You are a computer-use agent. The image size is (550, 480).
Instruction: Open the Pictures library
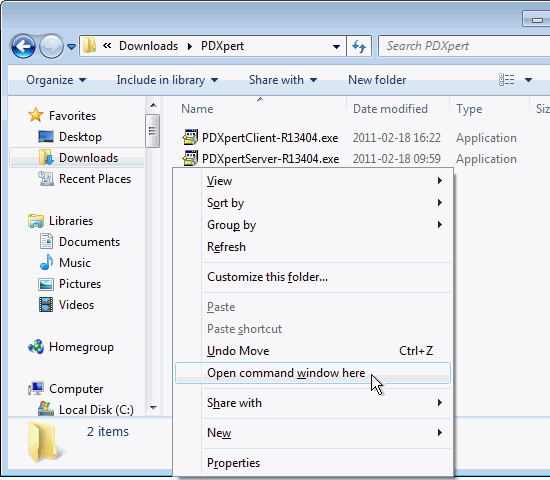point(80,284)
